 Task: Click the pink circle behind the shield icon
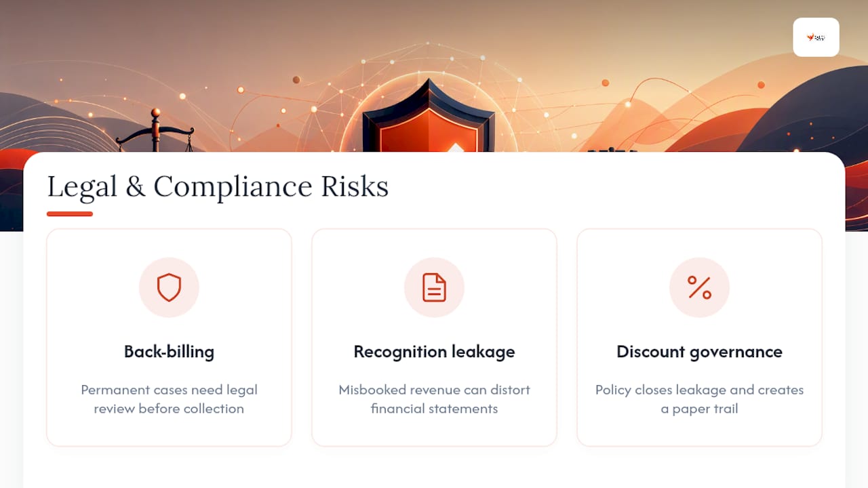169,287
